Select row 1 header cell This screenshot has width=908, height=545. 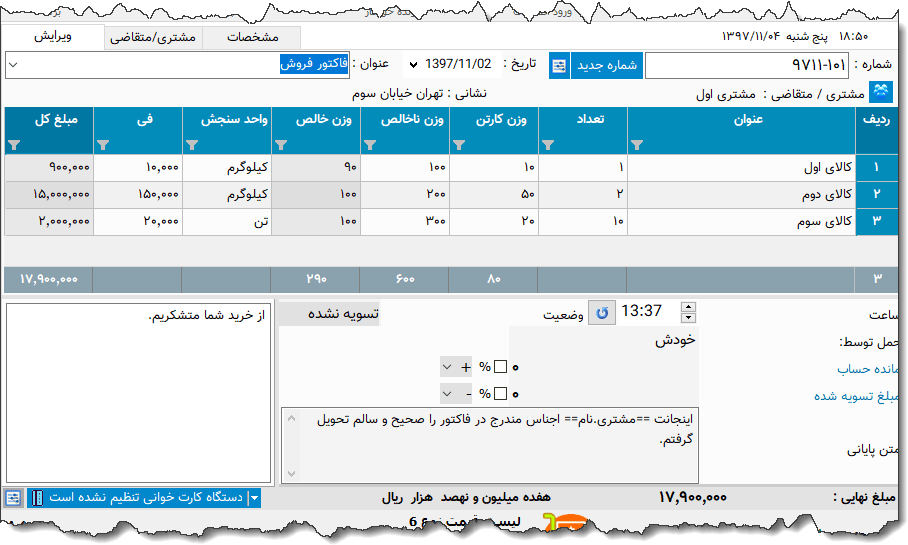[x=876, y=167]
